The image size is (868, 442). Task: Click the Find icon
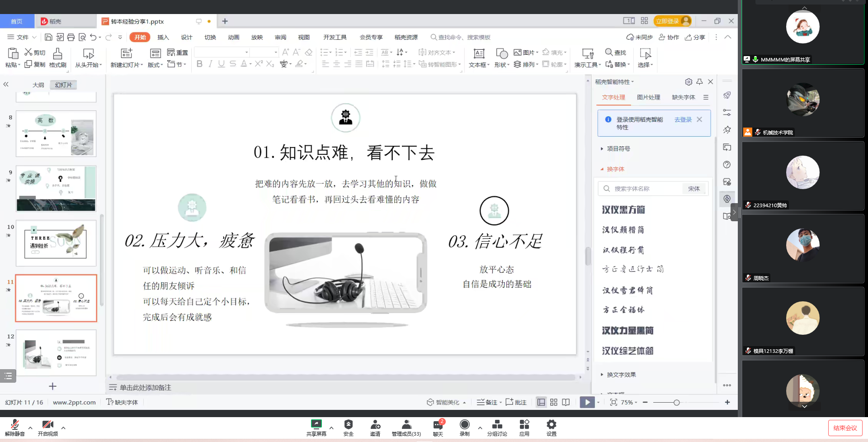[609, 52]
